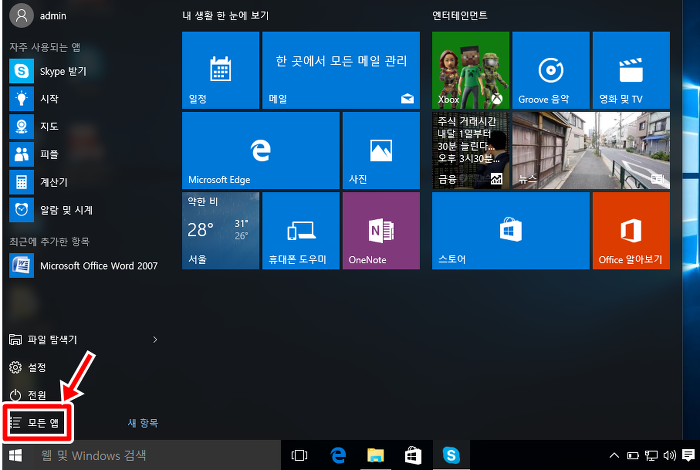
Task: Click the volume speaker tray icon
Action: (x=670, y=456)
